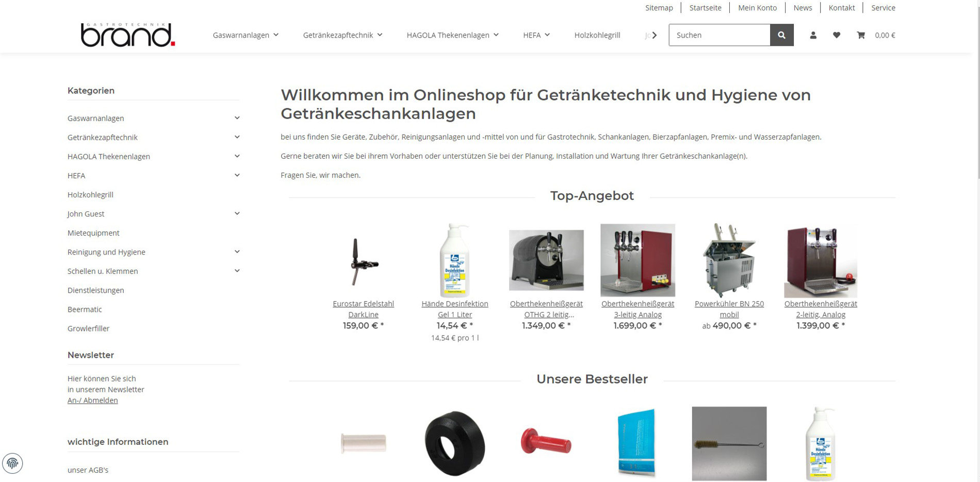This screenshot has width=980, height=482.
Task: Open Holzkohlegrill in the top navigation
Action: point(597,35)
